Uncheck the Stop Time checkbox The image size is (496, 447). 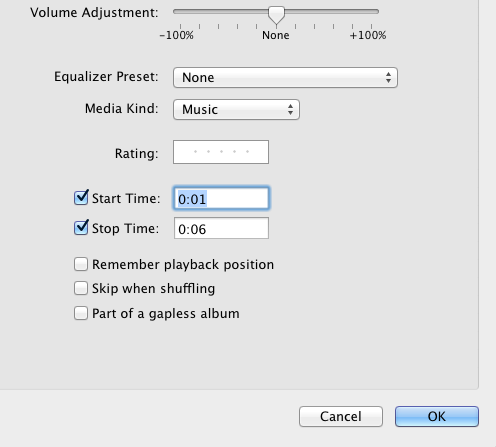(81, 228)
